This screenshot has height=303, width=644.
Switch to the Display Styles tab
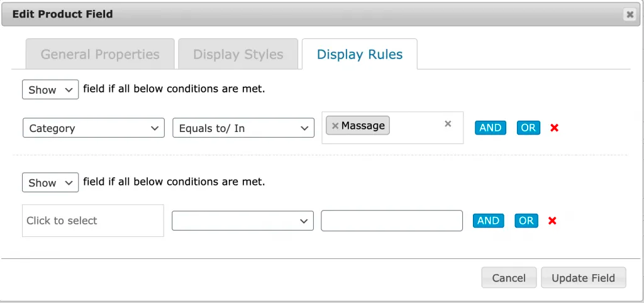tap(238, 55)
